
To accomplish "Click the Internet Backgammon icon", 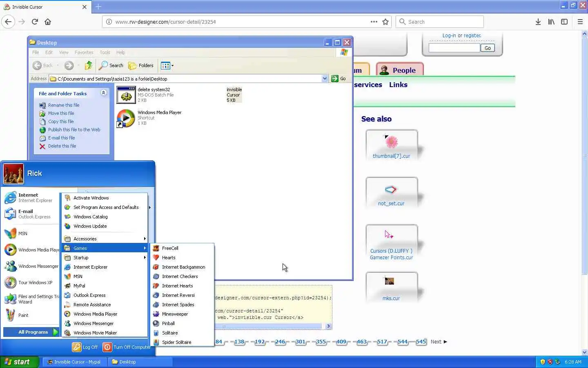I will tap(156, 267).
